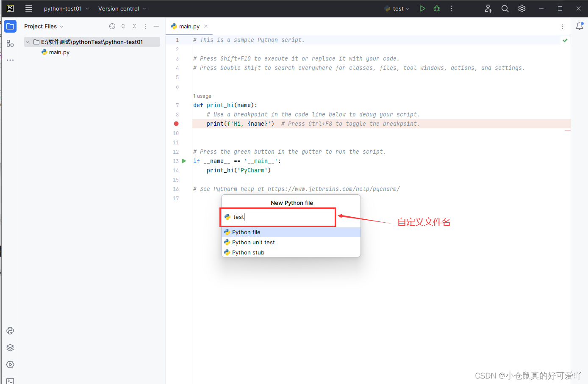Open Project panel options menu

[145, 26]
